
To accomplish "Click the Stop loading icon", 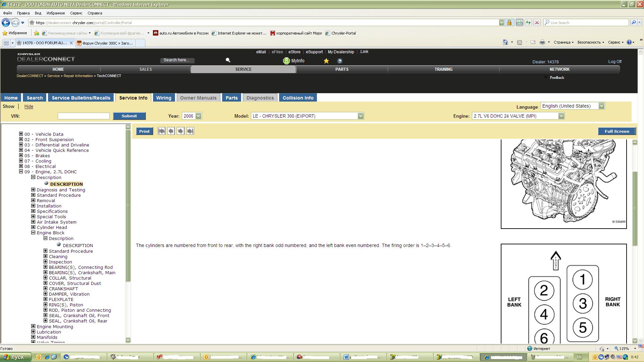I will tap(537, 22).
